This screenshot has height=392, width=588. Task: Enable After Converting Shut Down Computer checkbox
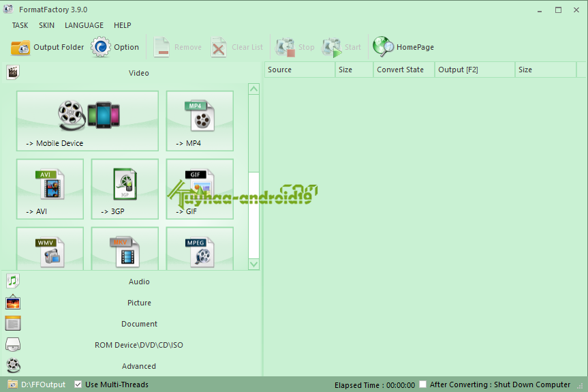(422, 385)
